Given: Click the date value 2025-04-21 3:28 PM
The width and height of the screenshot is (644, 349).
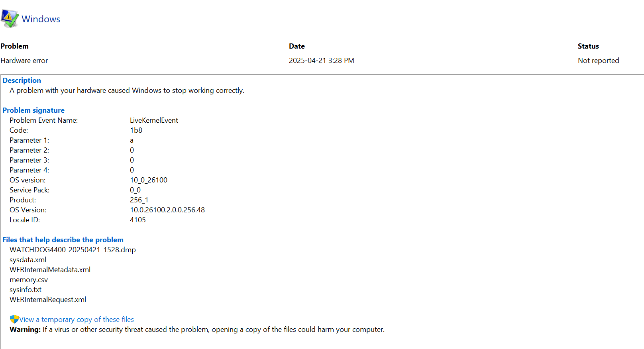Looking at the screenshot, I should tap(321, 61).
